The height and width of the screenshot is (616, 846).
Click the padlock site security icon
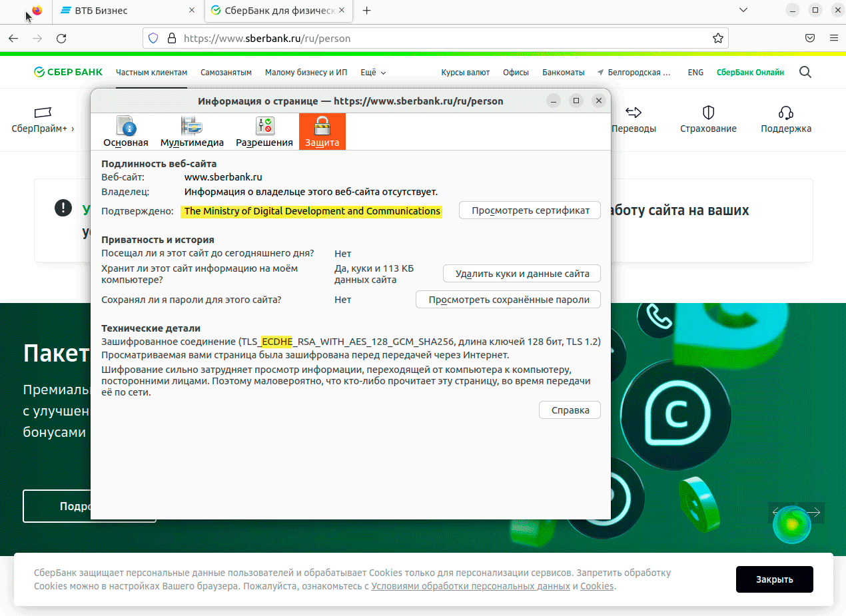171,39
